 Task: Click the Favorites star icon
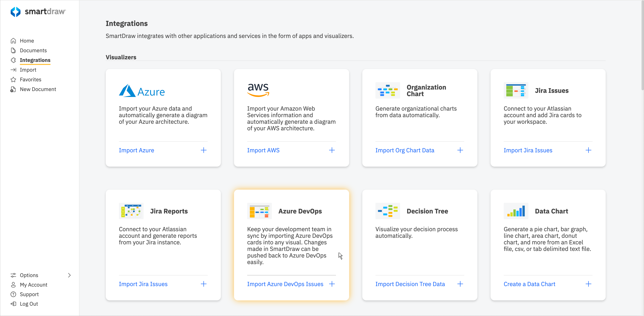pos(13,79)
